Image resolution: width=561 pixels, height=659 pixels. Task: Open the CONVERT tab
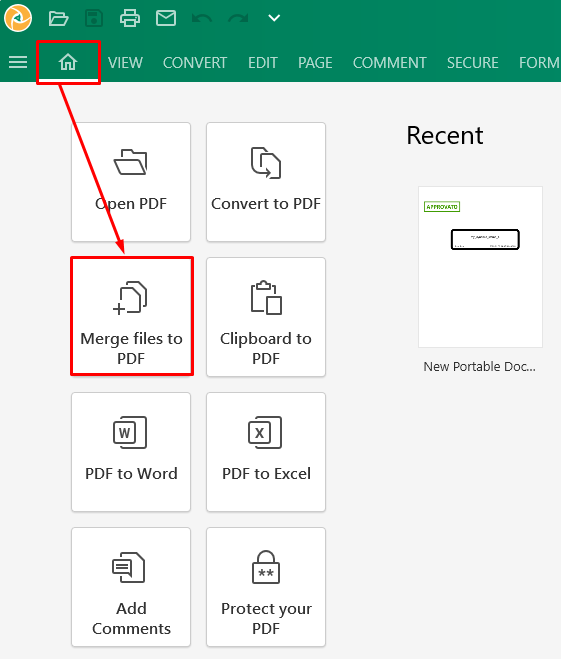tap(195, 63)
